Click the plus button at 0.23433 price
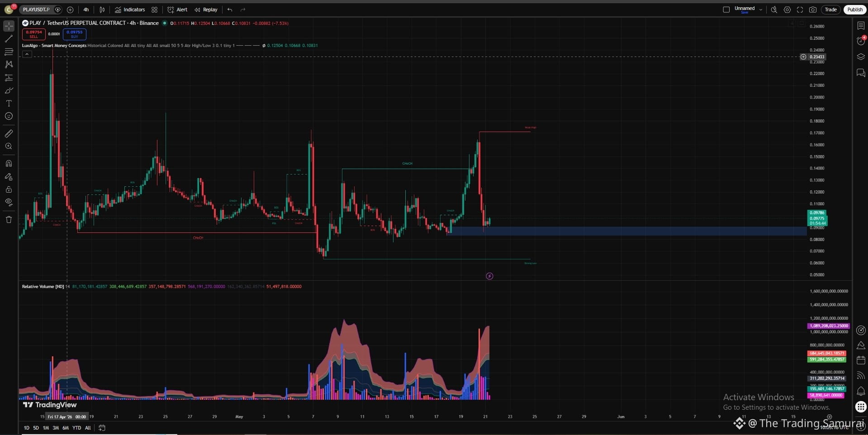 pyautogui.click(x=803, y=57)
